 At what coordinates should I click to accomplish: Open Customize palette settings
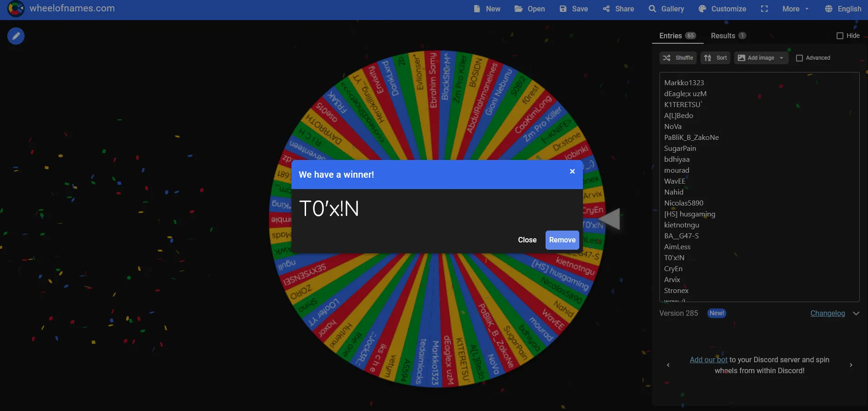pos(722,9)
